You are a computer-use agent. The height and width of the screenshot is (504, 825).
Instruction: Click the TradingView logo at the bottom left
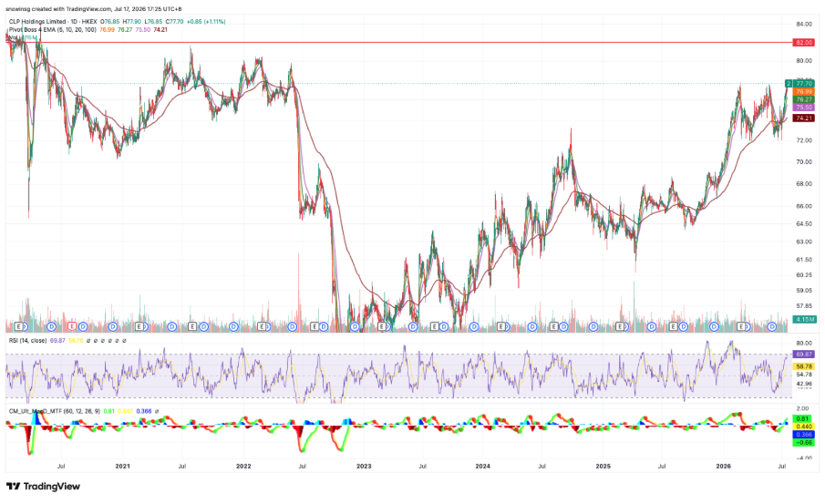pyautogui.click(x=43, y=486)
